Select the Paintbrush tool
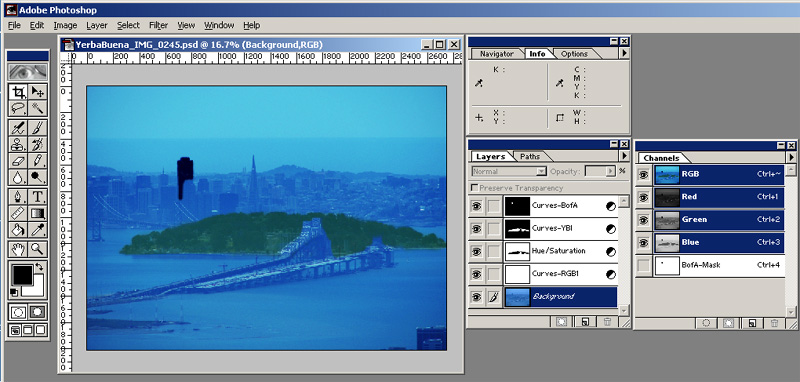This screenshot has height=382, width=800. (38, 128)
